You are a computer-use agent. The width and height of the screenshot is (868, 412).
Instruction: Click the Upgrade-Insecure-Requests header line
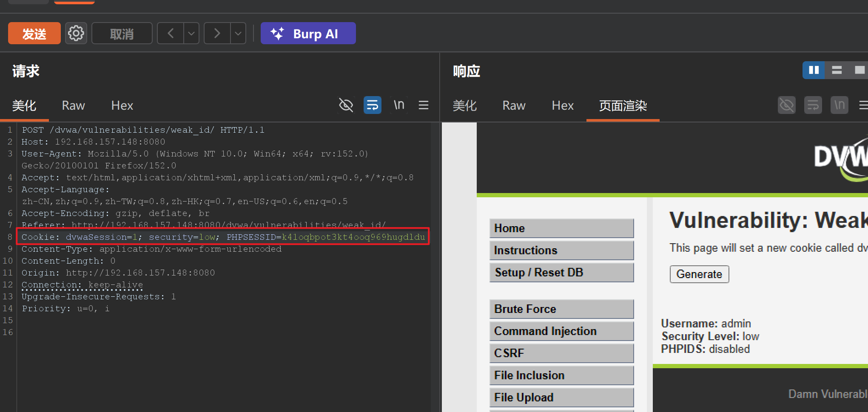pos(99,296)
